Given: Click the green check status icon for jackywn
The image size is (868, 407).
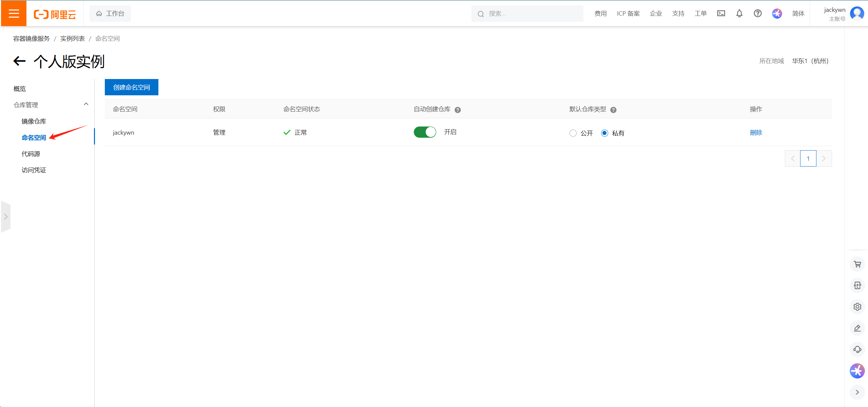Looking at the screenshot, I should click(x=287, y=132).
